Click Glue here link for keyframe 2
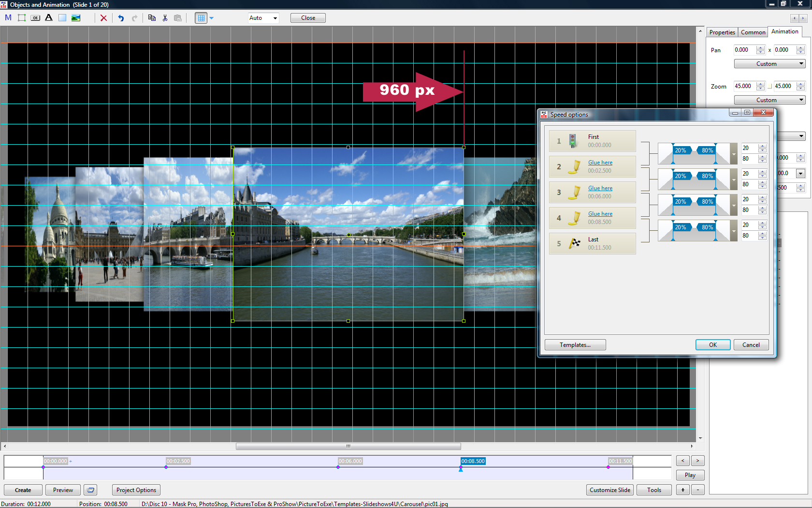Screen dimensions: 812x508 (x=600, y=163)
